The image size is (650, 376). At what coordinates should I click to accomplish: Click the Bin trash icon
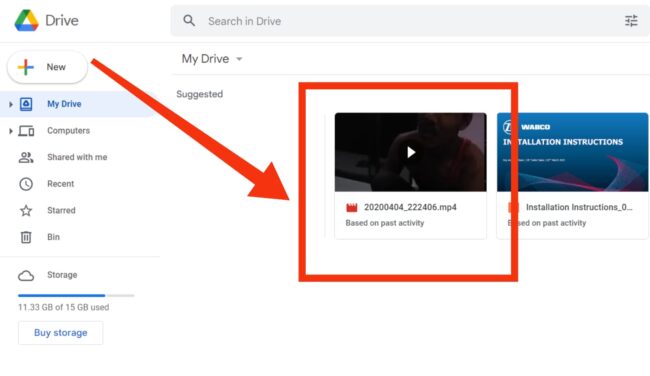point(26,237)
